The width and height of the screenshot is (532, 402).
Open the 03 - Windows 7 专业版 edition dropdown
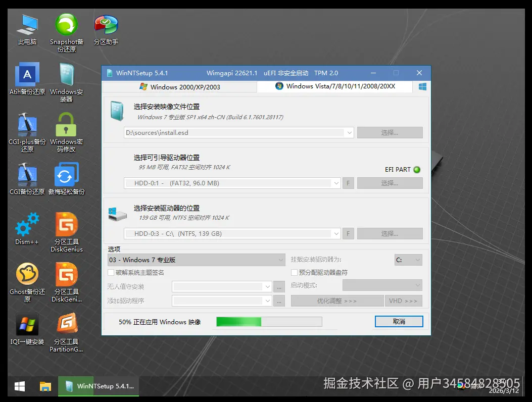[x=197, y=260]
